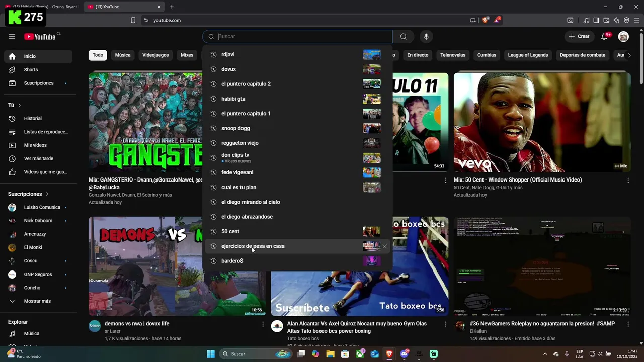The width and height of the screenshot is (644, 362).
Task: Open Discord from the taskbar
Action: tap(404, 354)
